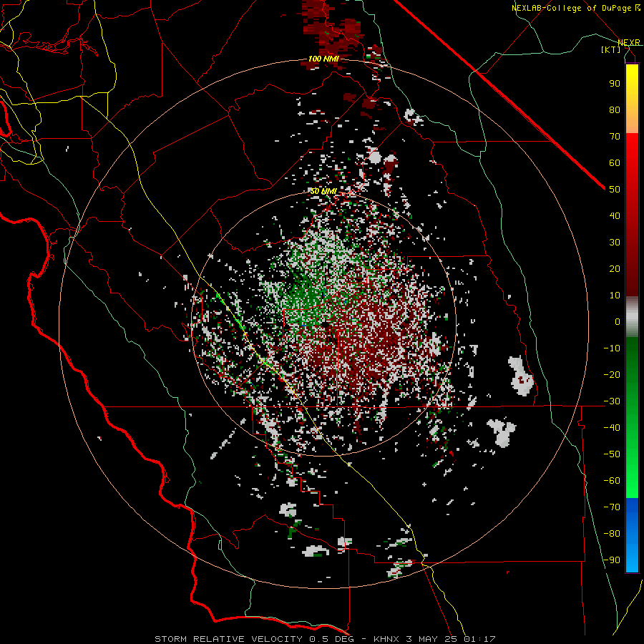The image size is (644, 644).
Task: Click the -30 value on velocity scale
Action: (x=612, y=401)
